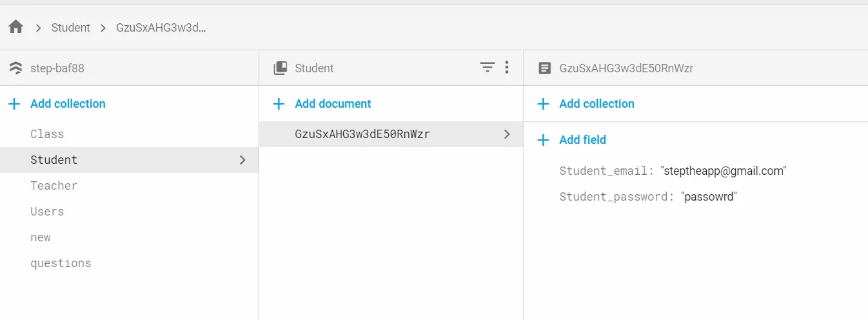Expand the GzuSxAHG3w3dE50RnWzr document chevron

coord(507,134)
